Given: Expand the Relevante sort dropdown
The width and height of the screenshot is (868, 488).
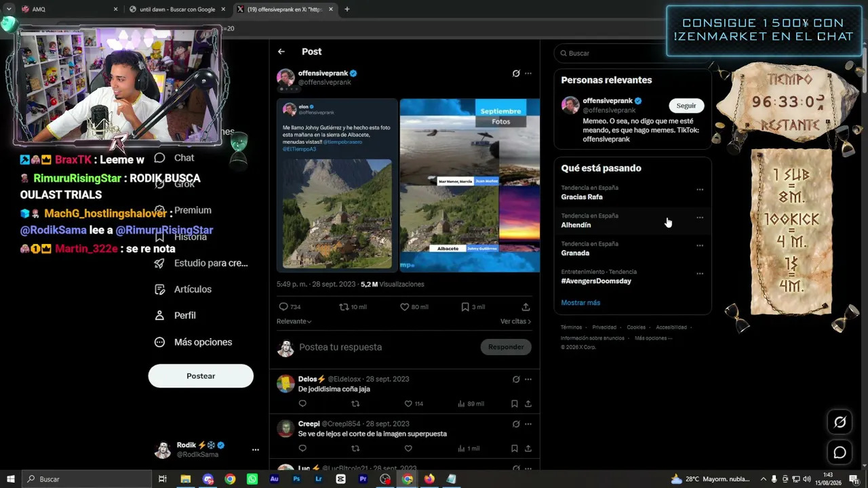Looking at the screenshot, I should (294, 321).
